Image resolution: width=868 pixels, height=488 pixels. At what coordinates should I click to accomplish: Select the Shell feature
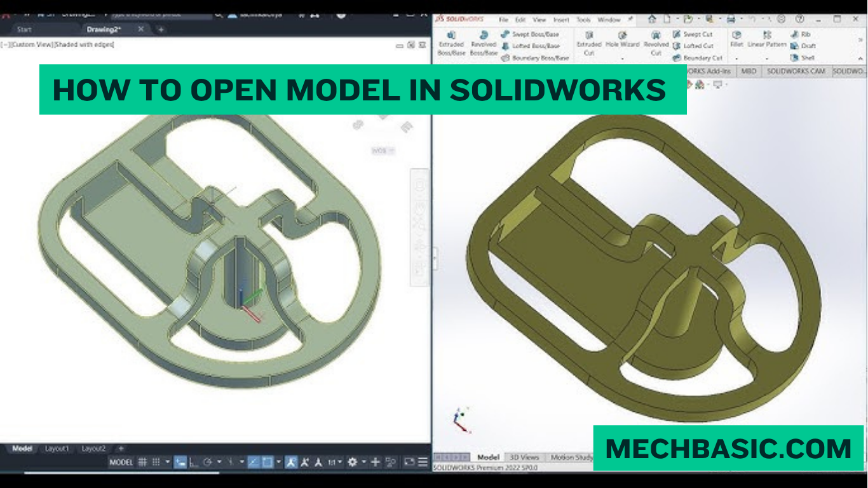[x=802, y=58]
